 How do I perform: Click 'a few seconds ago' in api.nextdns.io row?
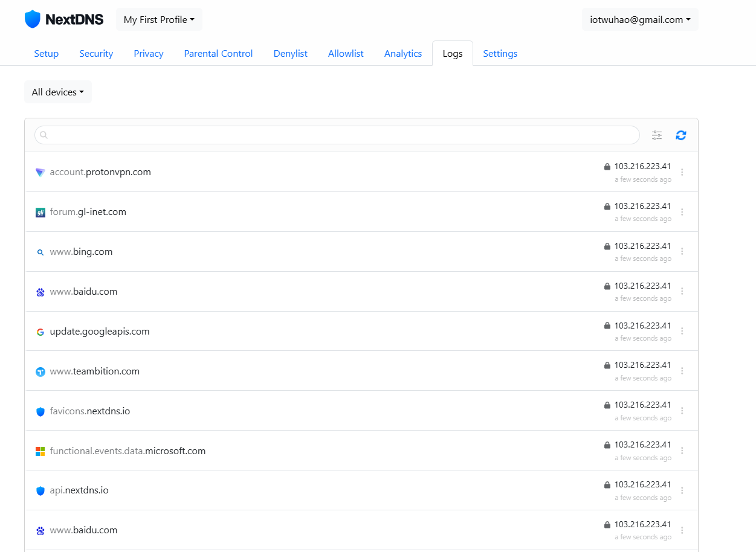pyautogui.click(x=643, y=498)
